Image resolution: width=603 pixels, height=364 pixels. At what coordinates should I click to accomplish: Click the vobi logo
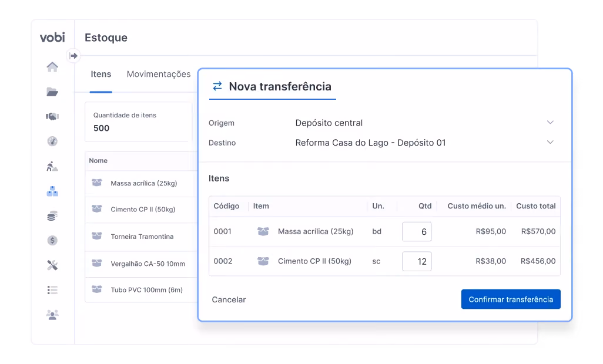point(52,37)
